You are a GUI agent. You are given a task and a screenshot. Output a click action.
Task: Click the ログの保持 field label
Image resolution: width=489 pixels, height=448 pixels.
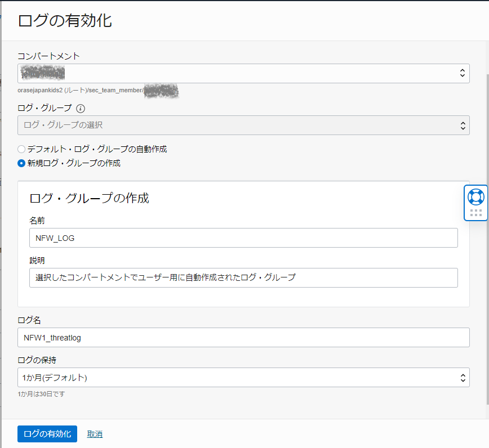click(37, 359)
